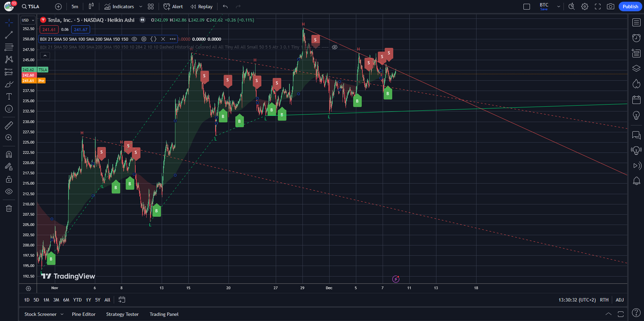The width and height of the screenshot is (644, 321).
Task: Click the buy price 241.67 button
Action: (x=81, y=29)
